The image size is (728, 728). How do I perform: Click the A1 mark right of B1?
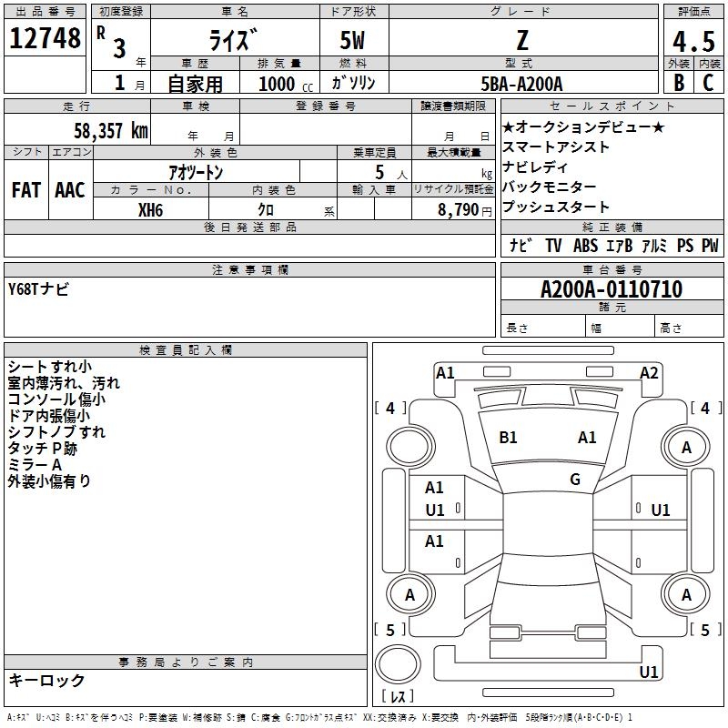(x=587, y=438)
